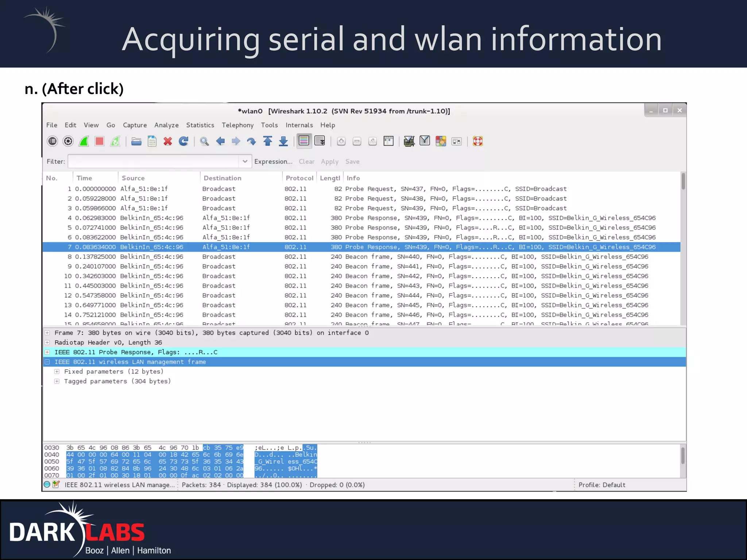Click Profile: Default in status bar
This screenshot has height=560, width=747.
click(602, 485)
